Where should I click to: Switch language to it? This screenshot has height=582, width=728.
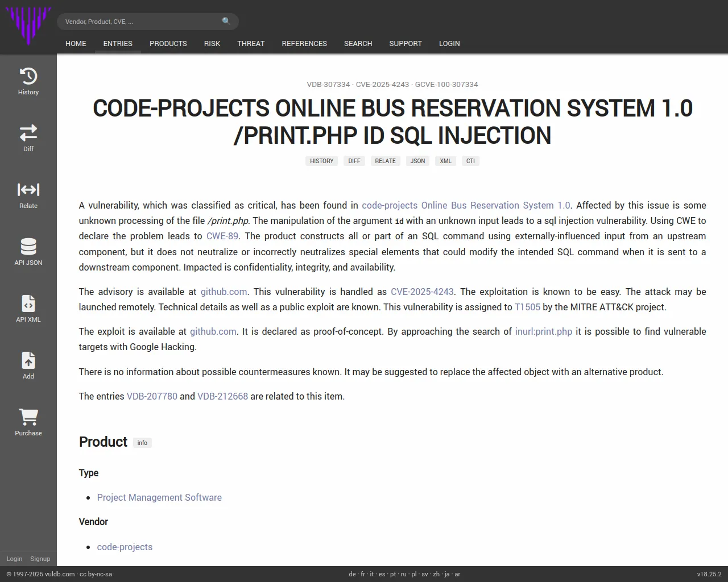(x=372, y=574)
